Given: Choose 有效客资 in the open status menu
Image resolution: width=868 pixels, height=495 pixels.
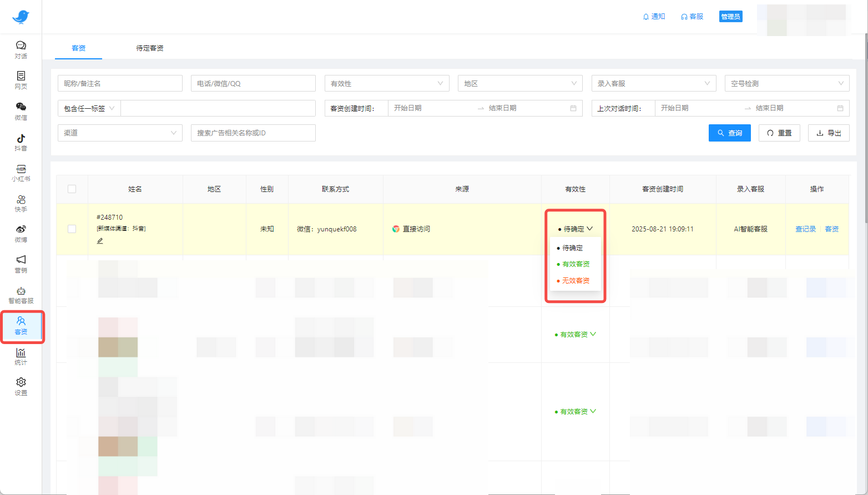Looking at the screenshot, I should pos(576,264).
